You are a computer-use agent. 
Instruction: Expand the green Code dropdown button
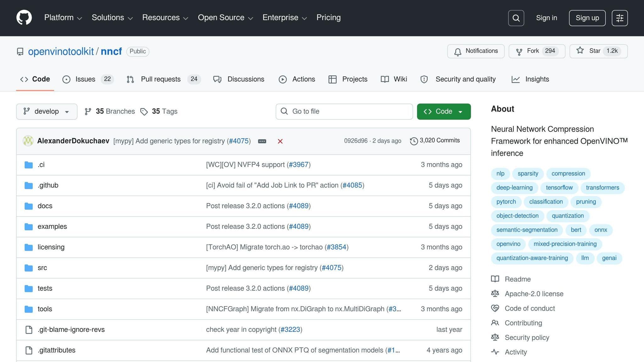point(444,112)
